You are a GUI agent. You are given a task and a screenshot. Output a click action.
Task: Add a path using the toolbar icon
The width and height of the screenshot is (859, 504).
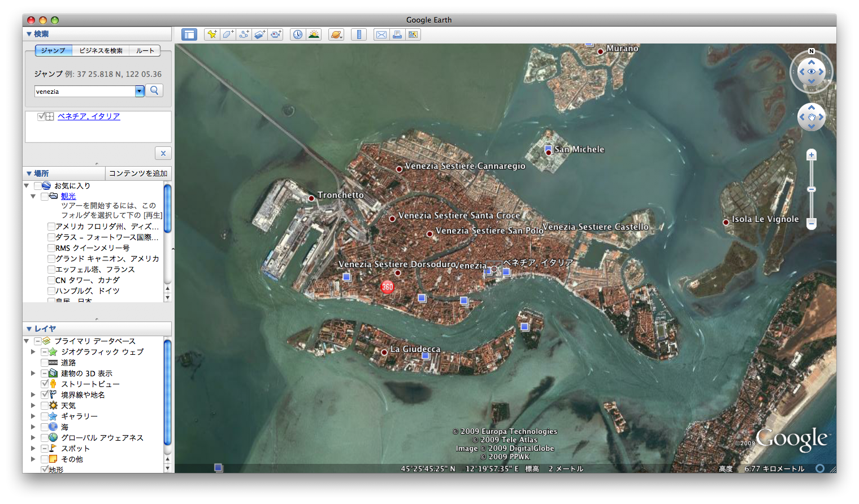coord(244,34)
